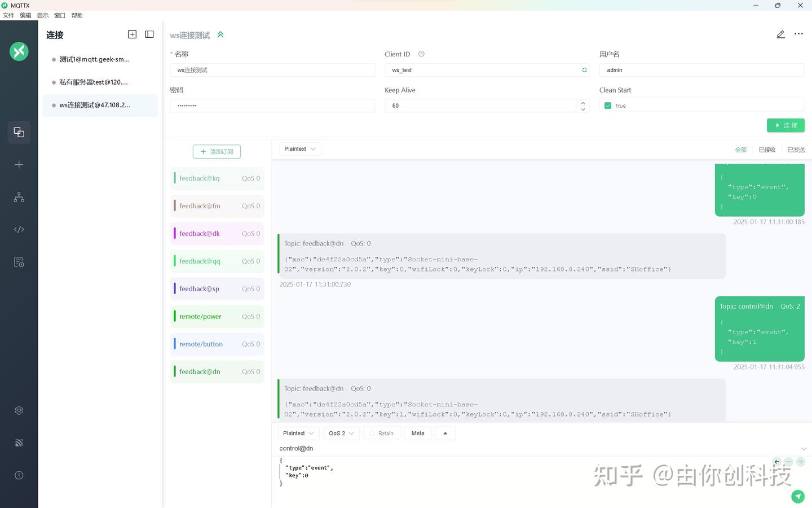
Task: Collapse connection details with the double chevron
Action: pos(220,34)
